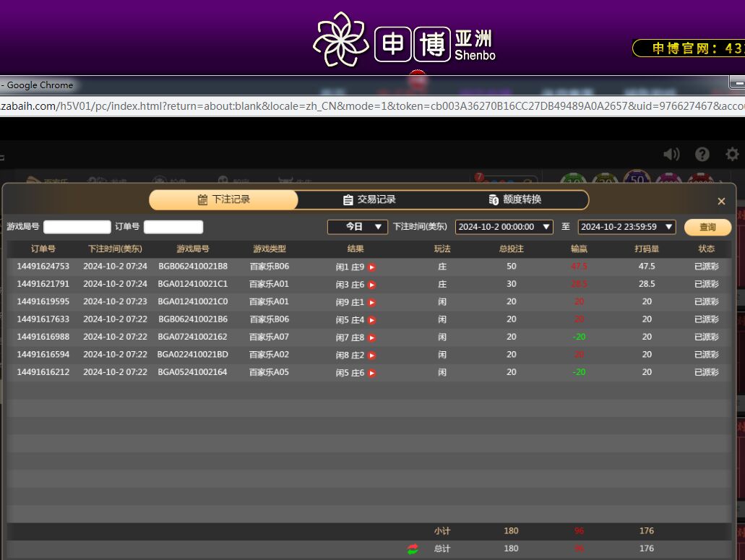This screenshot has height=560, width=745.
Task: Click the red-green swap arrows icon
Action: [413, 549]
